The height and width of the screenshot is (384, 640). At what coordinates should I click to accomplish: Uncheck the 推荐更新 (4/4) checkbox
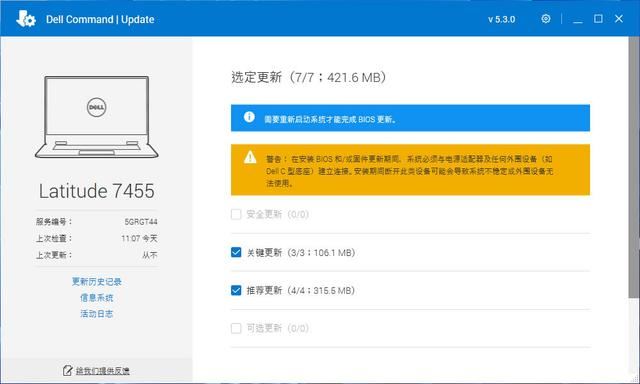tap(236, 290)
